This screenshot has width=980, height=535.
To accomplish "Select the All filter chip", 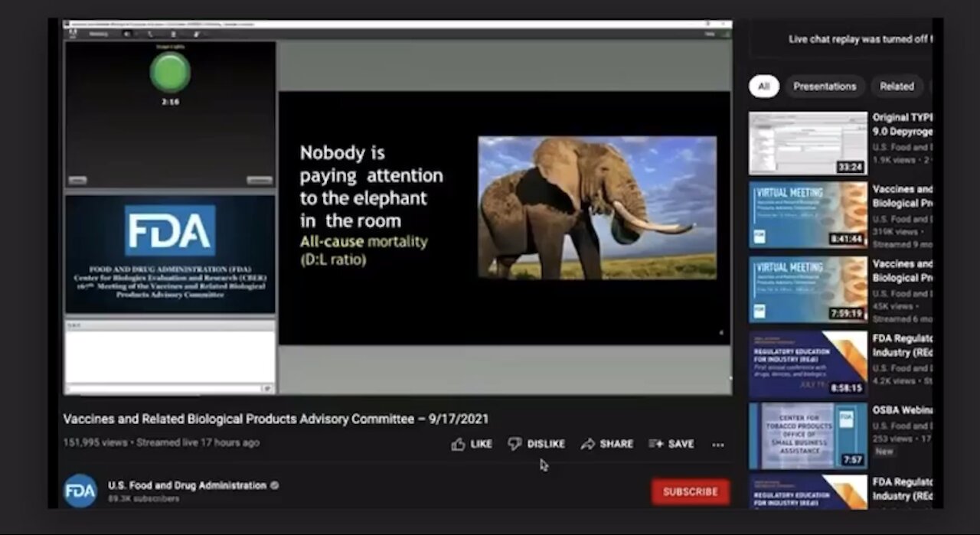I will pyautogui.click(x=763, y=86).
